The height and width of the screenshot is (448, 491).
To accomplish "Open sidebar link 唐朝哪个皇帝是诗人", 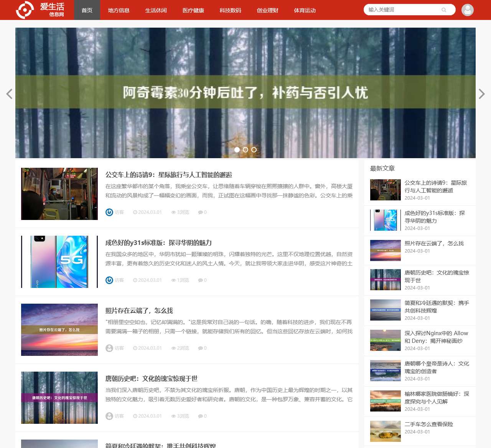I will tap(437, 367).
